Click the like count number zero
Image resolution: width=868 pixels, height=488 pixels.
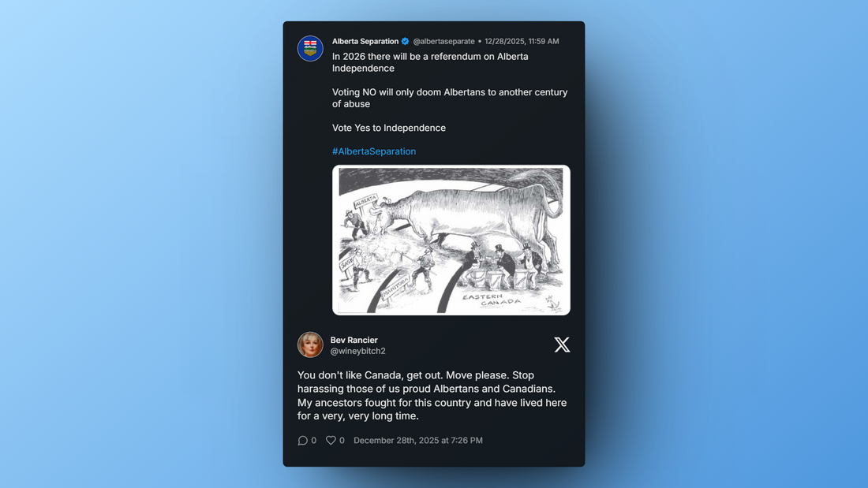coord(342,441)
